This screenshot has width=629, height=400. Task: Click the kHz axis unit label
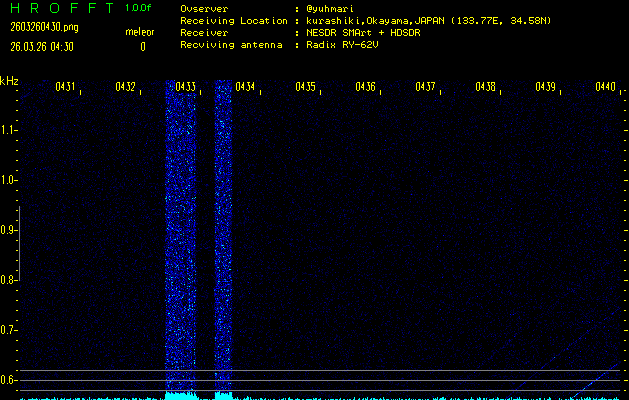[x=9, y=81]
